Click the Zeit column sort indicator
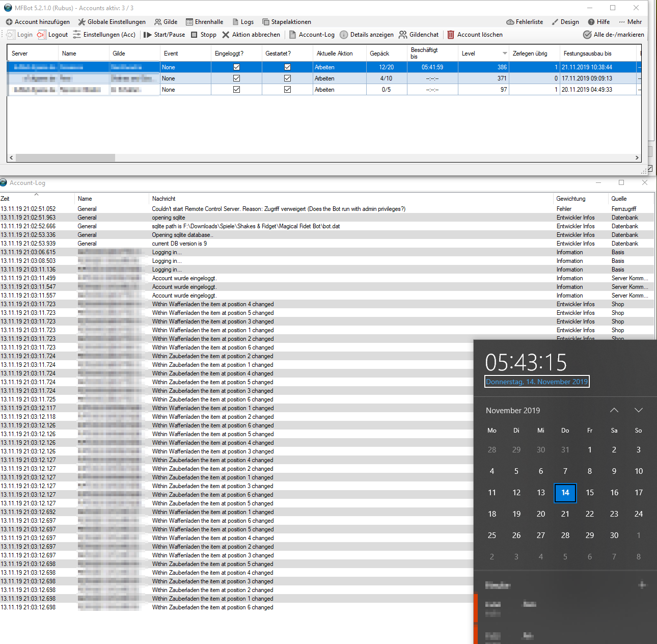 click(x=36, y=195)
